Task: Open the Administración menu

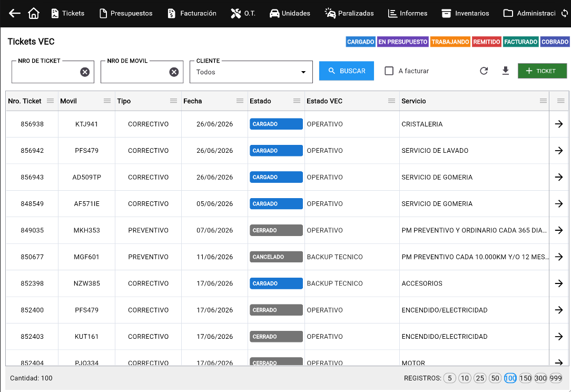Action: coord(529,14)
